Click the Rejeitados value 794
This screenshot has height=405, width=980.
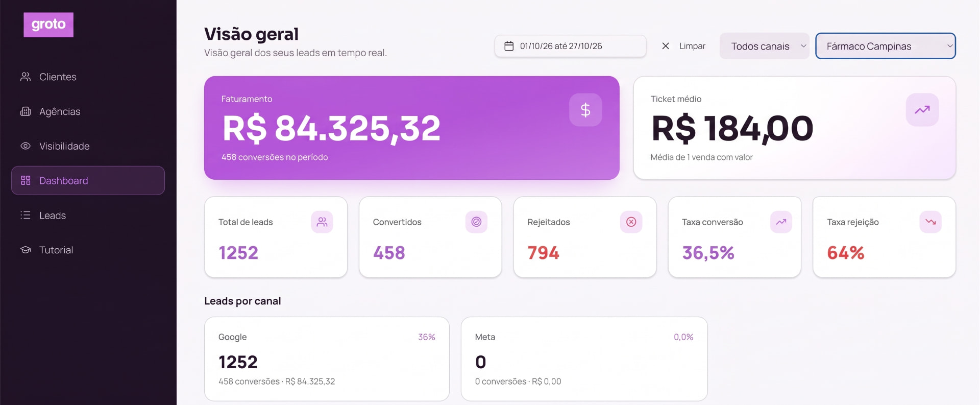[543, 253]
